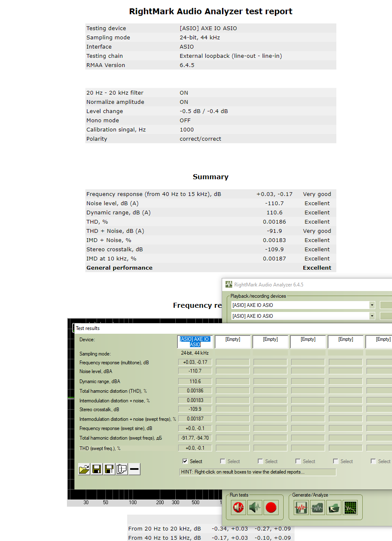Click the 0.00186 THD box in Test results

click(x=195, y=391)
